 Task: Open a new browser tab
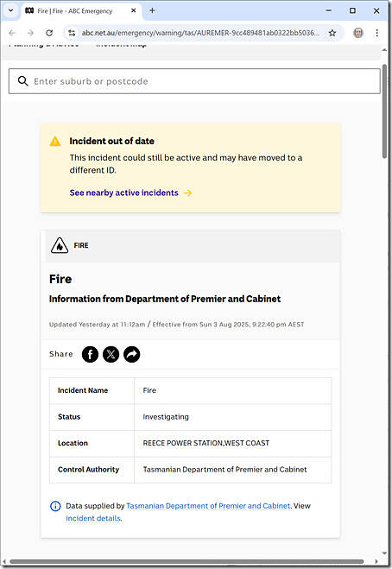(153, 10)
